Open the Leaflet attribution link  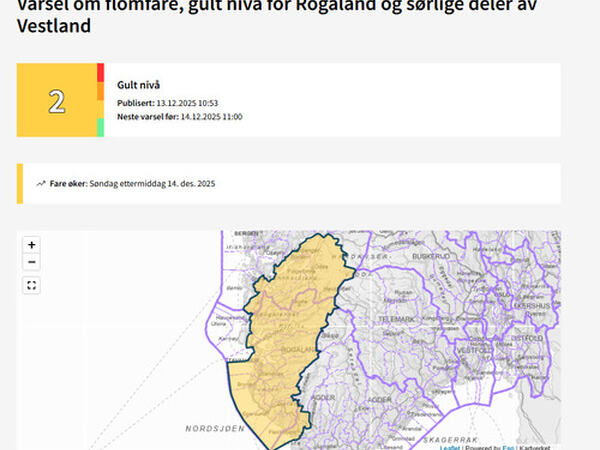(x=450, y=447)
